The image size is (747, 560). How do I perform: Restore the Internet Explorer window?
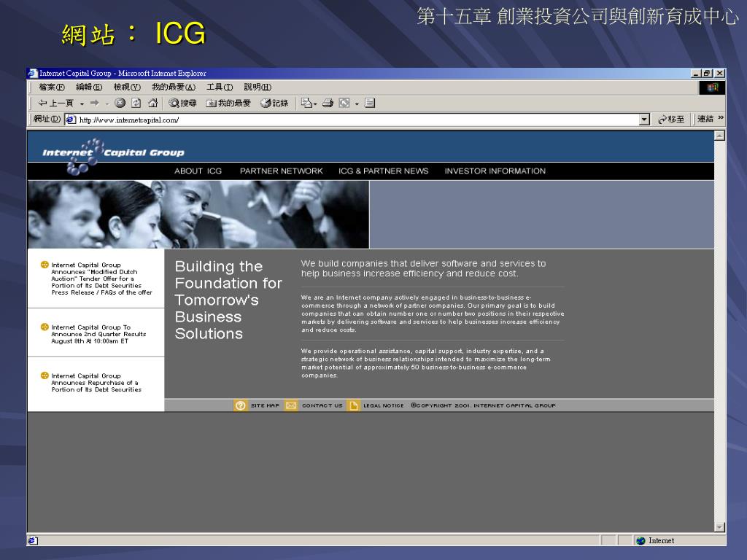(708, 74)
